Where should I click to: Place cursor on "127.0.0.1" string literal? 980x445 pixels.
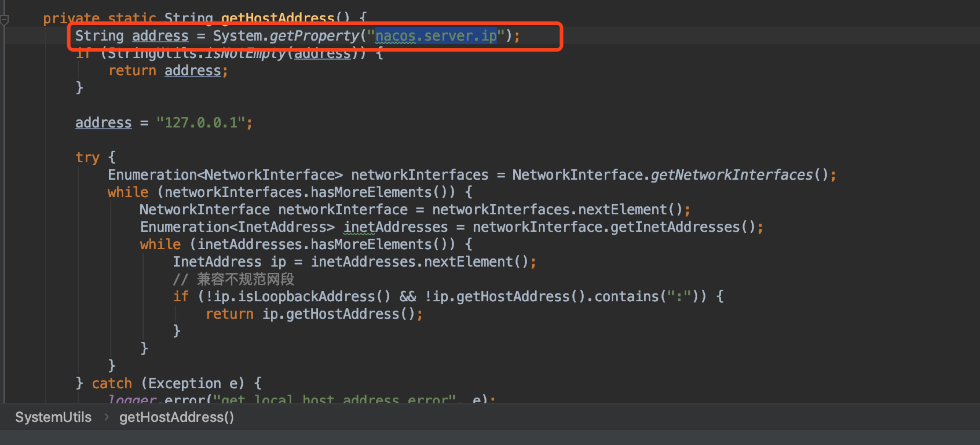[x=201, y=123]
